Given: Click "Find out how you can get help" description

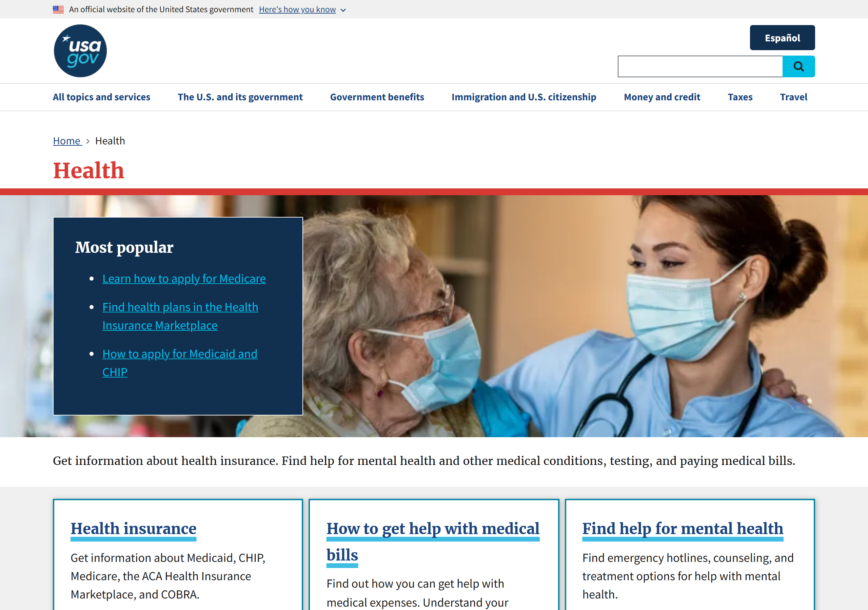Looking at the screenshot, I should 417,593.
